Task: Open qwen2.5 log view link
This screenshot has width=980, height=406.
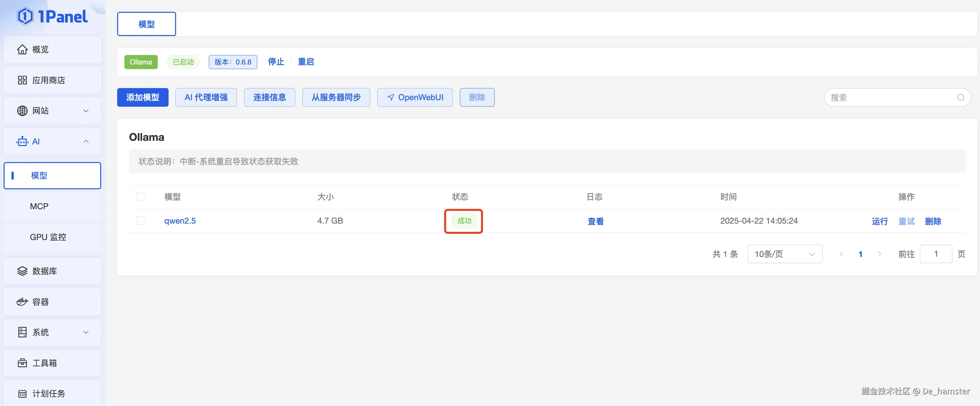Action: point(595,221)
